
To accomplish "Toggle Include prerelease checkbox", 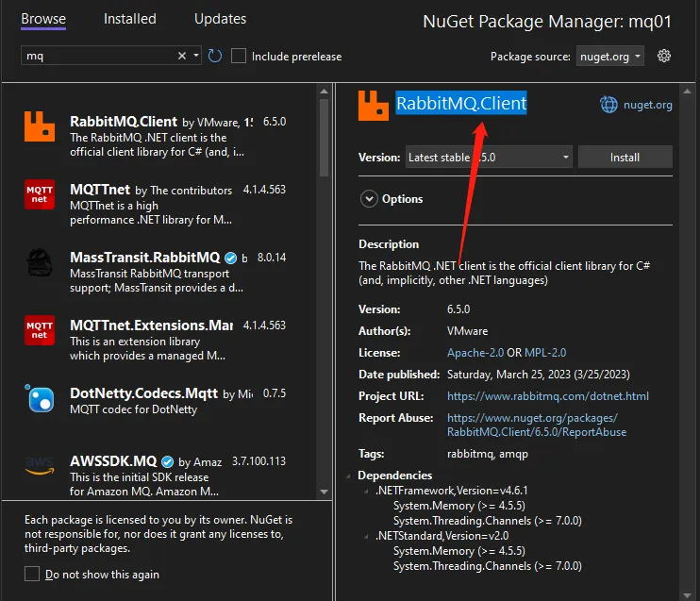I will click(239, 56).
